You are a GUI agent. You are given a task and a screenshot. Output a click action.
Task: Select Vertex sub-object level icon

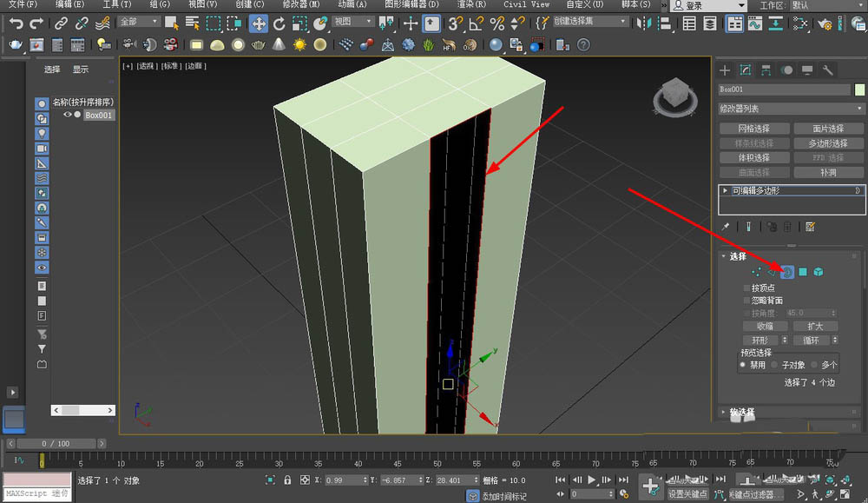[x=756, y=272]
